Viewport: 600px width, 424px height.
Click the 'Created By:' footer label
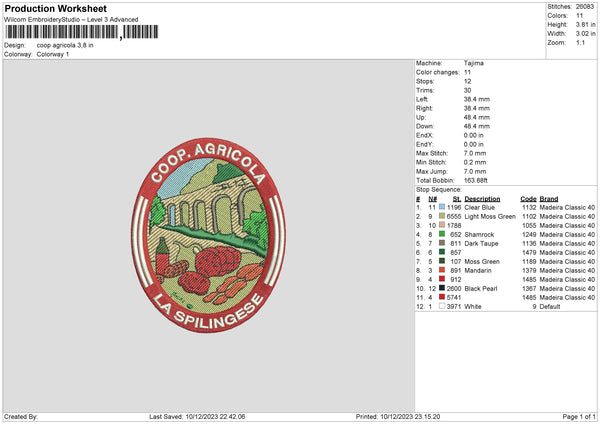21,416
